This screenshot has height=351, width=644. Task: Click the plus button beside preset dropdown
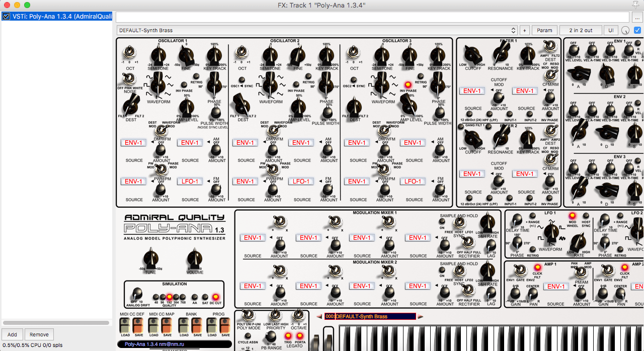(x=524, y=31)
